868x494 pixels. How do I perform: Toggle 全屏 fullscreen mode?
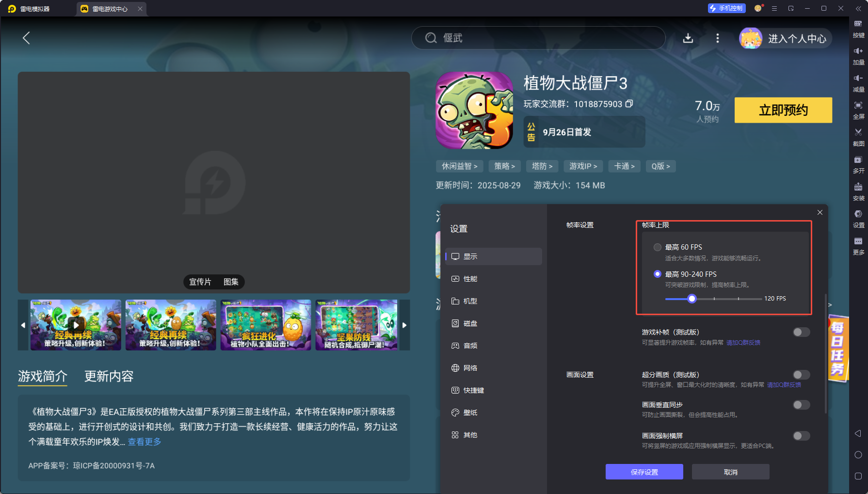858,111
